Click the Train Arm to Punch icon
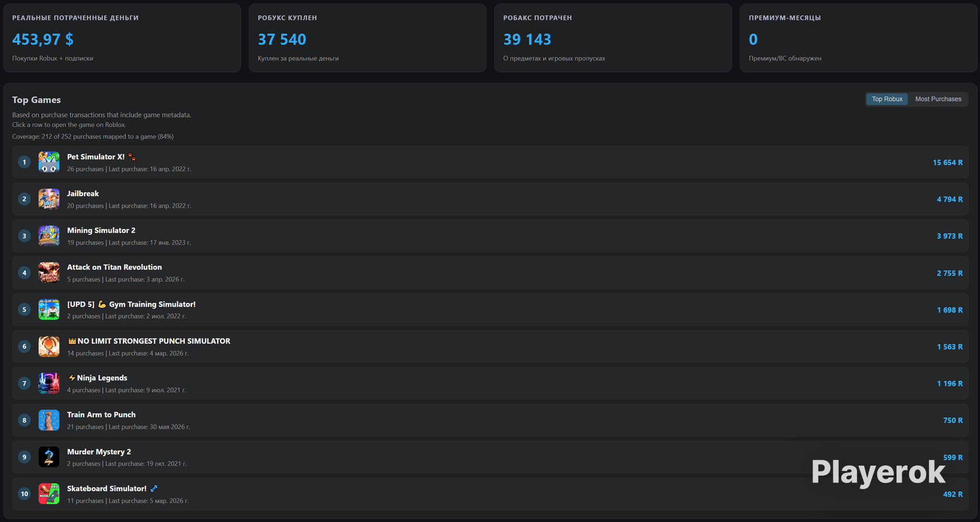This screenshot has width=980, height=522. point(49,420)
